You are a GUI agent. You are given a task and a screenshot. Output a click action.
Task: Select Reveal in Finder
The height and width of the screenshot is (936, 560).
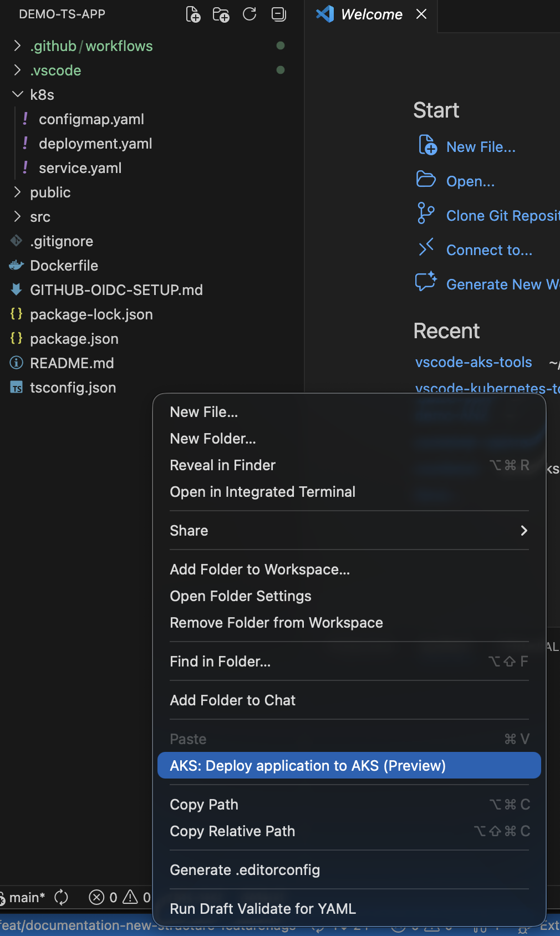[349, 465]
